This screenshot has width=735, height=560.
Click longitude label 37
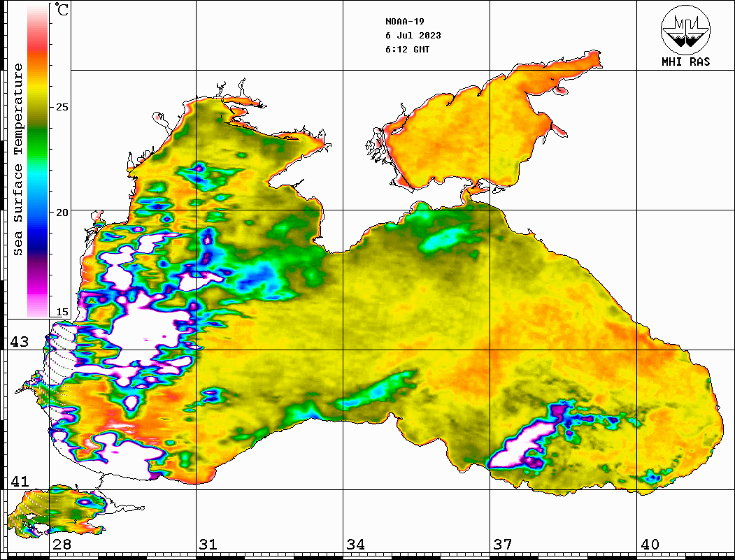[503, 545]
